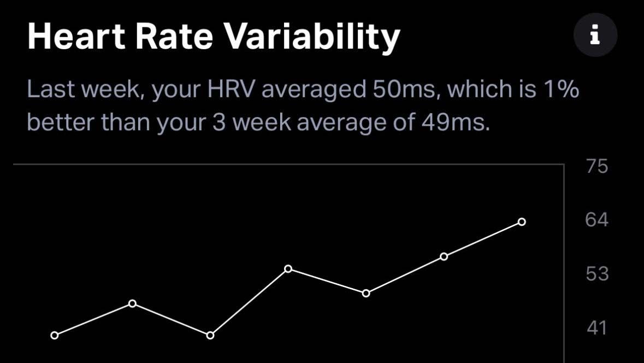Tap the HRV weekly average summary text
Viewport: 644px width, 363px height.
[x=303, y=106]
